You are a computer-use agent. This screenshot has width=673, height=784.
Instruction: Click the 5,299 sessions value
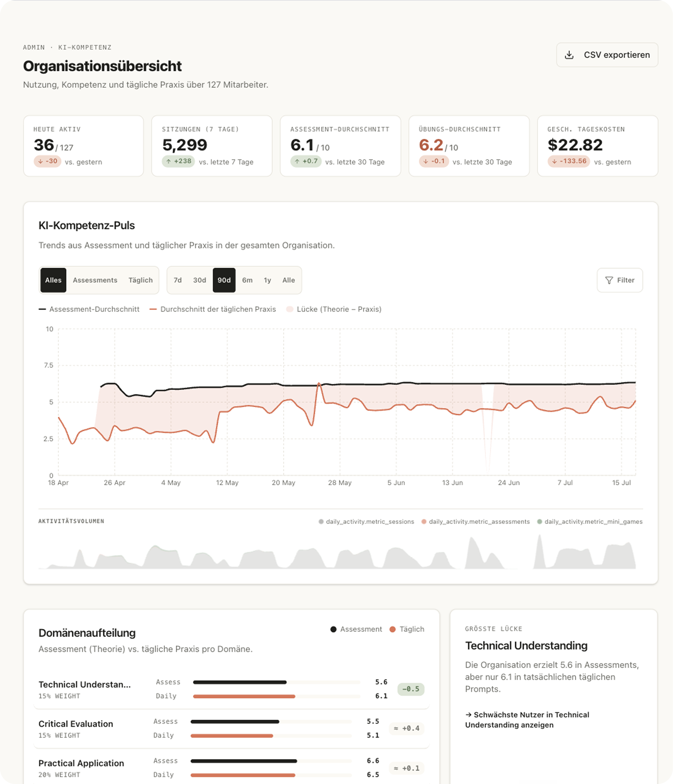coord(185,145)
